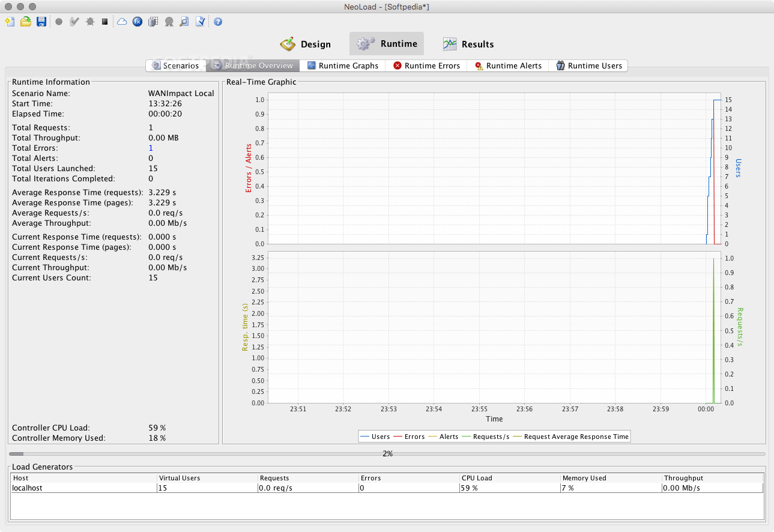
Task: Click the Total Throughput value 0.00 MB
Action: [x=163, y=138]
